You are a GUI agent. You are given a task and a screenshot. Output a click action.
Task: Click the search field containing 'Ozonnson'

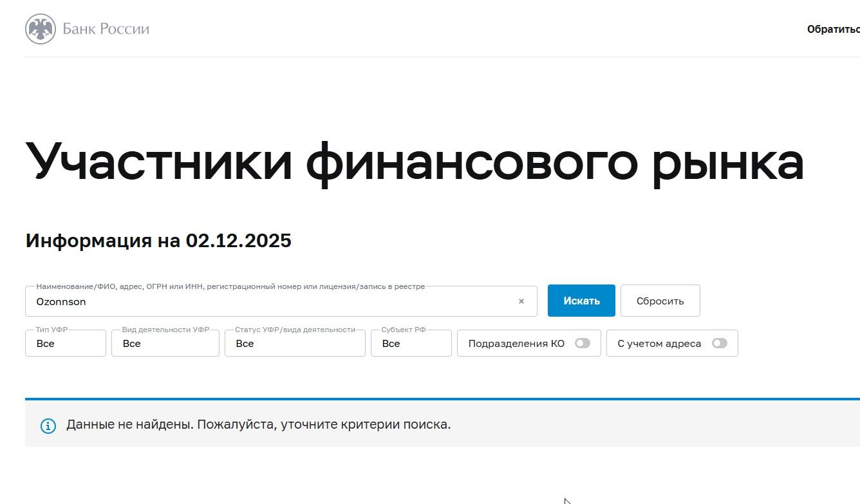[x=270, y=302]
